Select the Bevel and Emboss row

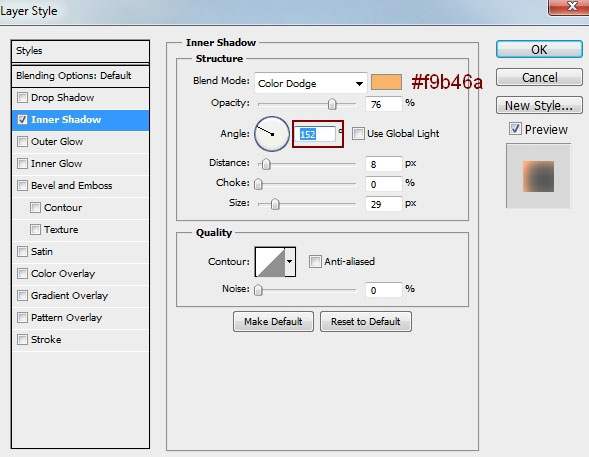coord(80,186)
